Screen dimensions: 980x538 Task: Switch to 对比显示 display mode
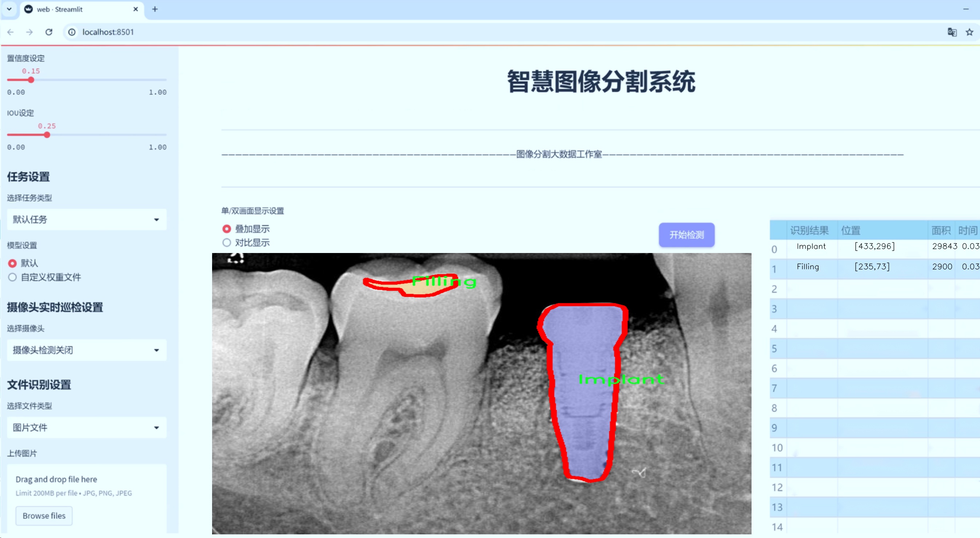[226, 242]
